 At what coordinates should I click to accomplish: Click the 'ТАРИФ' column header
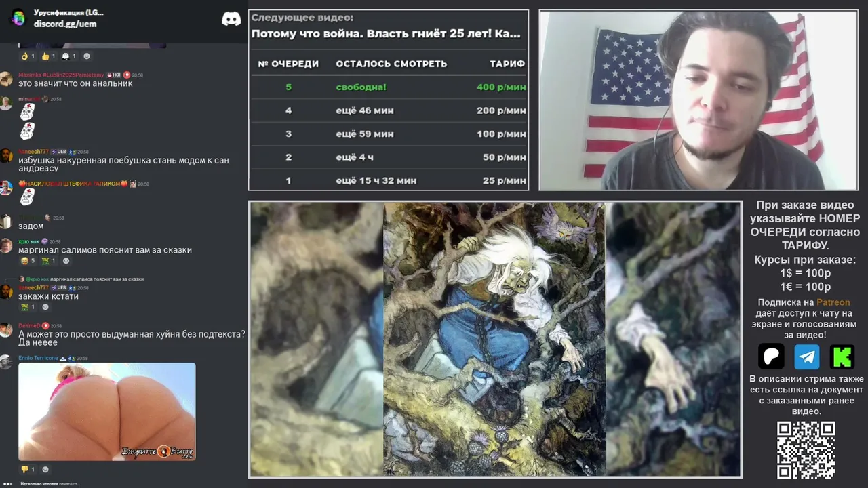507,64
